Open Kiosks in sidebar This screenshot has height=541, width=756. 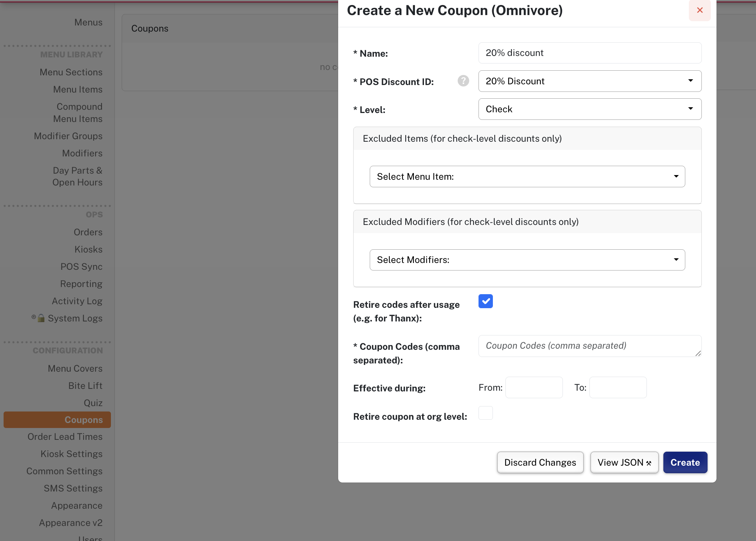(x=88, y=249)
